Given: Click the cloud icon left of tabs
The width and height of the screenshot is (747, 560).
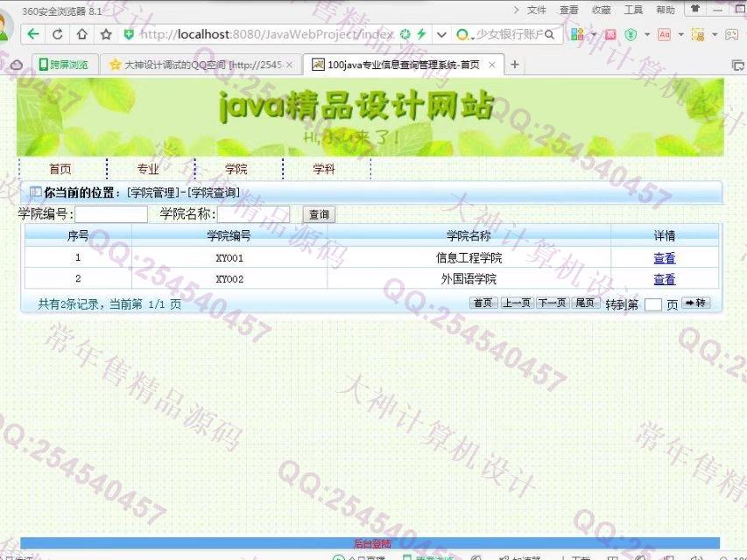Looking at the screenshot, I should point(16,65).
